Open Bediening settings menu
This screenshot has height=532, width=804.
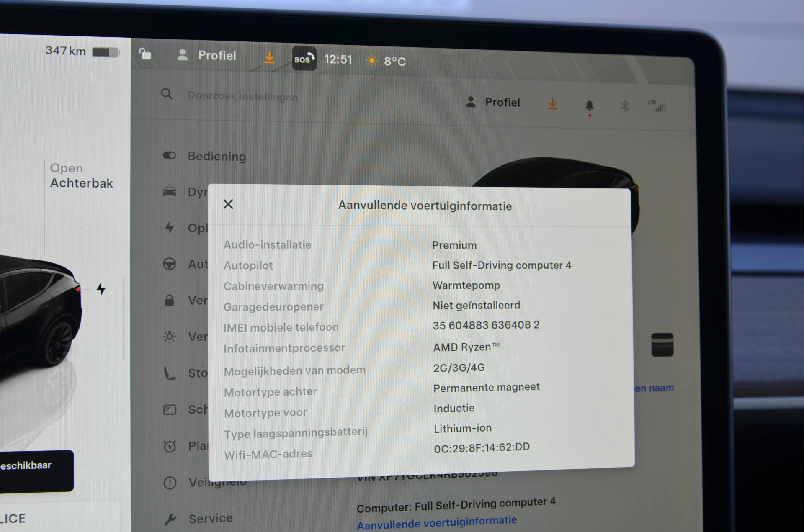point(216,156)
